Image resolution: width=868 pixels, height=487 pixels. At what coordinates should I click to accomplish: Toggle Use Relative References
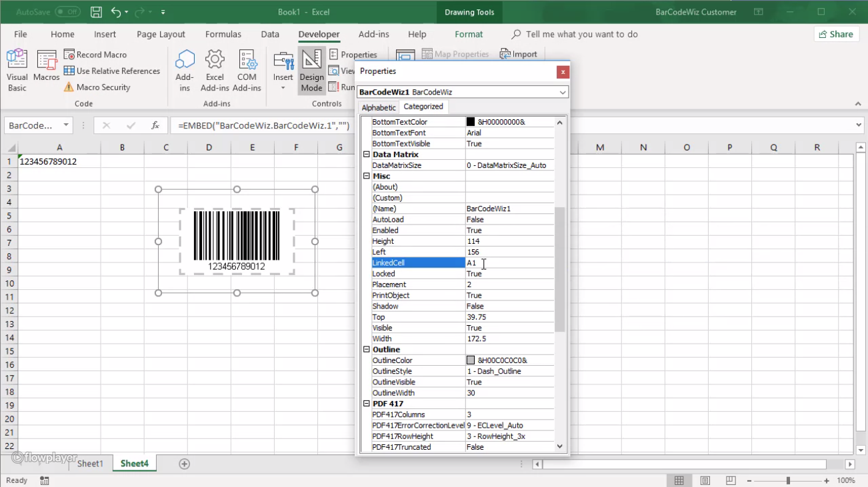coord(111,71)
